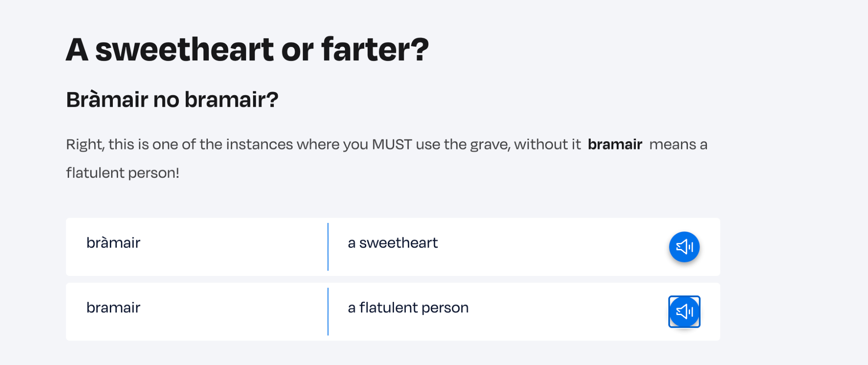This screenshot has width=868, height=365.
Task: Click the vertical divider in the flatulent person row
Action: coord(328,312)
